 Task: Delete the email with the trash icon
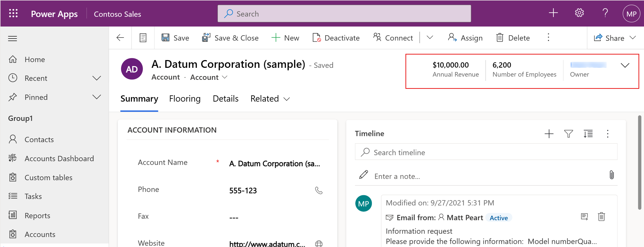tap(601, 217)
